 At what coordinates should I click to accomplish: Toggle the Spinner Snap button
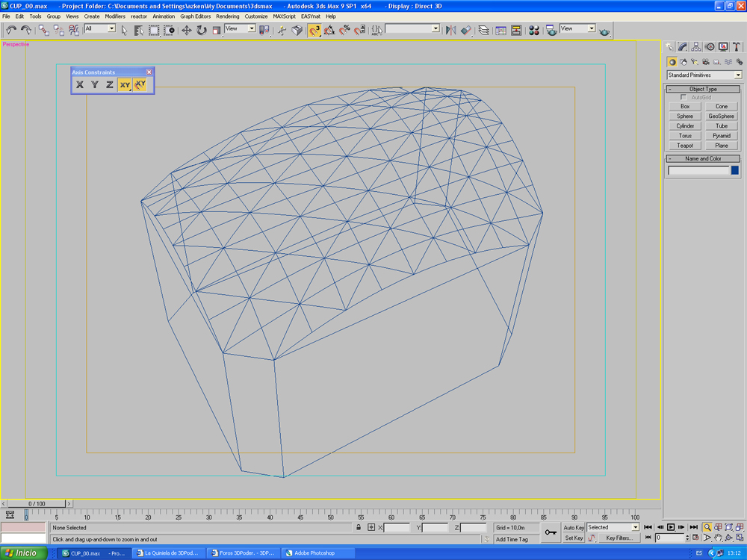click(x=360, y=31)
